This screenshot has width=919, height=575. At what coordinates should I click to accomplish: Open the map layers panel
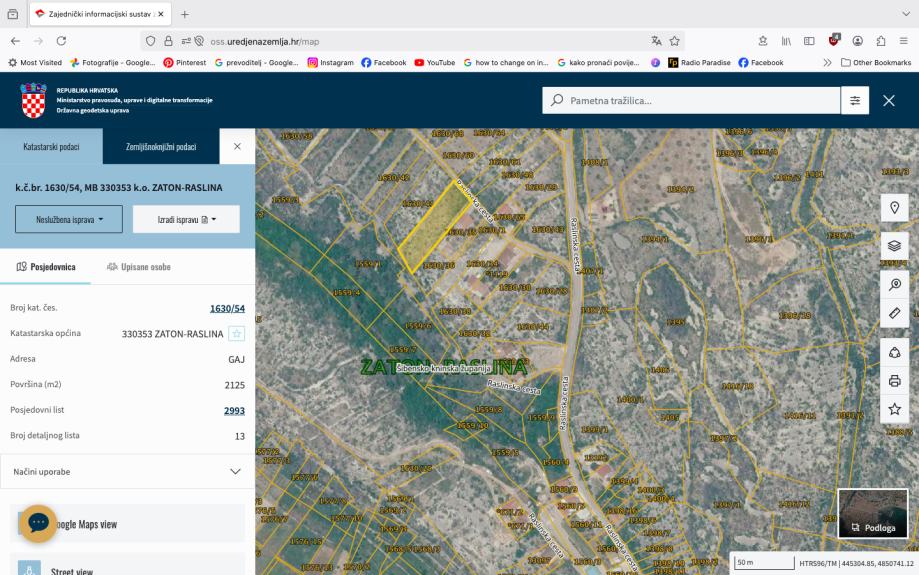[x=894, y=246]
